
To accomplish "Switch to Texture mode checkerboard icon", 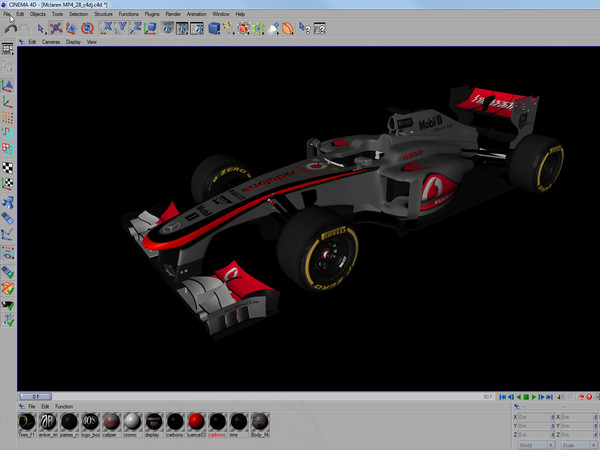I will tap(8, 168).
